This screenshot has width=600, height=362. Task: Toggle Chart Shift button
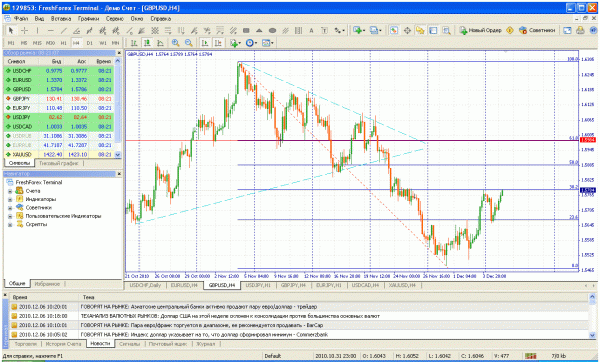pos(218,43)
